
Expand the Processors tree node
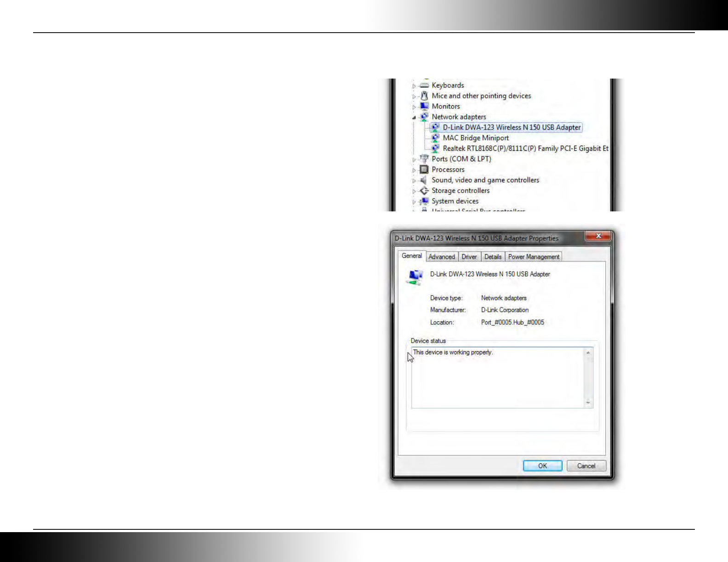tap(414, 170)
